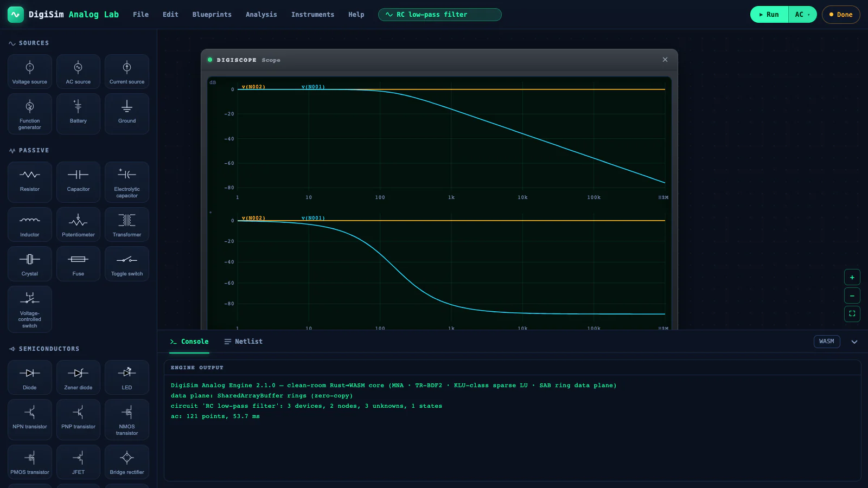This screenshot has height=488, width=868.
Task: Choose the Zener diode component
Action: click(78, 377)
